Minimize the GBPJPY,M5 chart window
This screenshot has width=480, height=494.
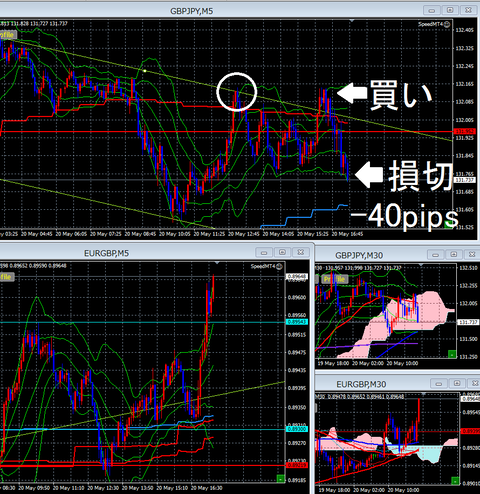pyautogui.click(x=432, y=11)
